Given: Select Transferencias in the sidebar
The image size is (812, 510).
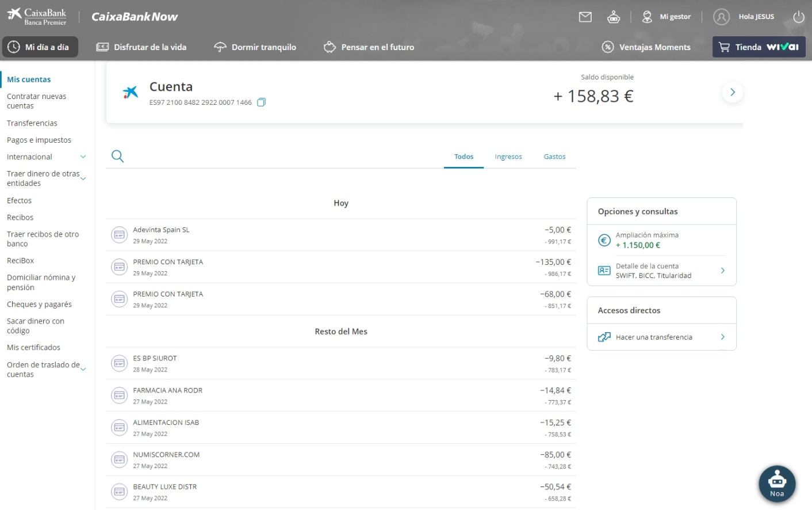Looking at the screenshot, I should click(x=32, y=123).
